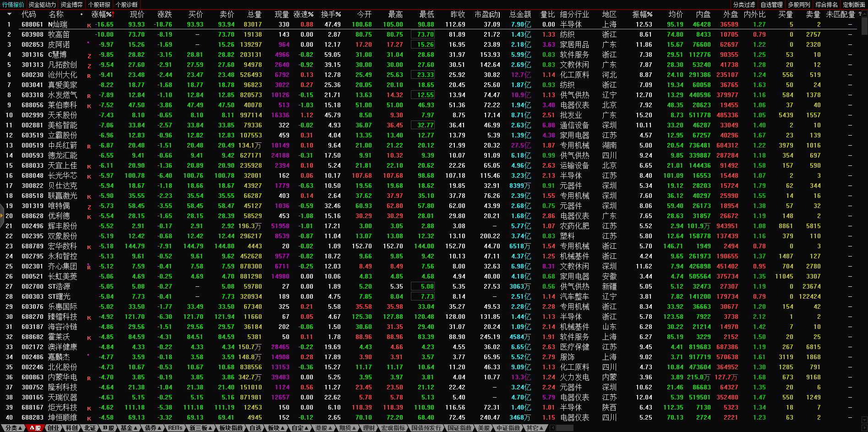This screenshot has height=432, width=868.
Task: Switch to the 资金驱动力 tab
Action: [42, 5]
